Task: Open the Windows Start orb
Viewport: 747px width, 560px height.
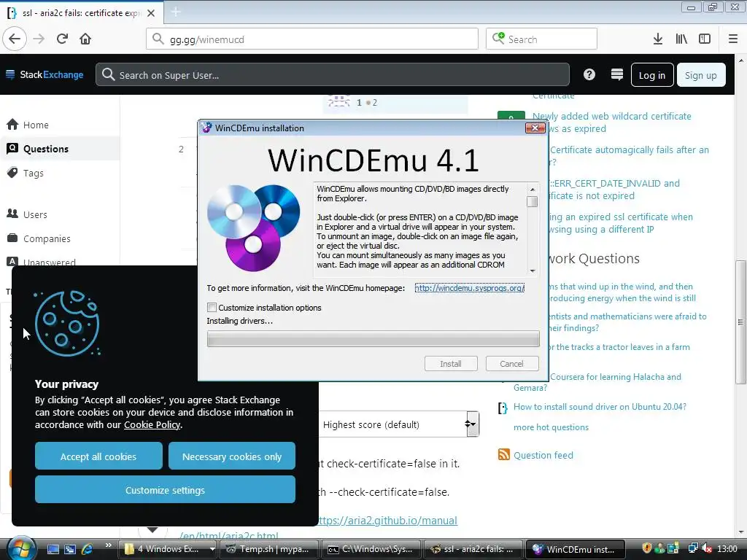Action: pos(21,548)
